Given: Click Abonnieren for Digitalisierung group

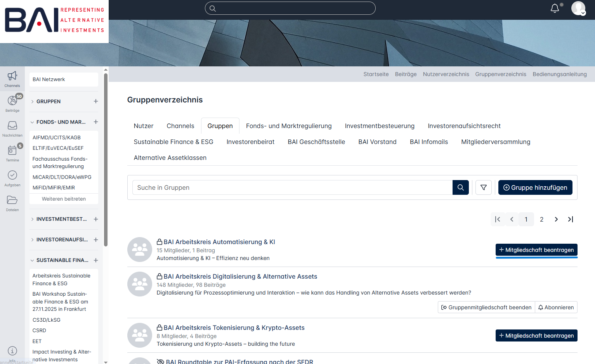Looking at the screenshot, I should pos(556,307).
